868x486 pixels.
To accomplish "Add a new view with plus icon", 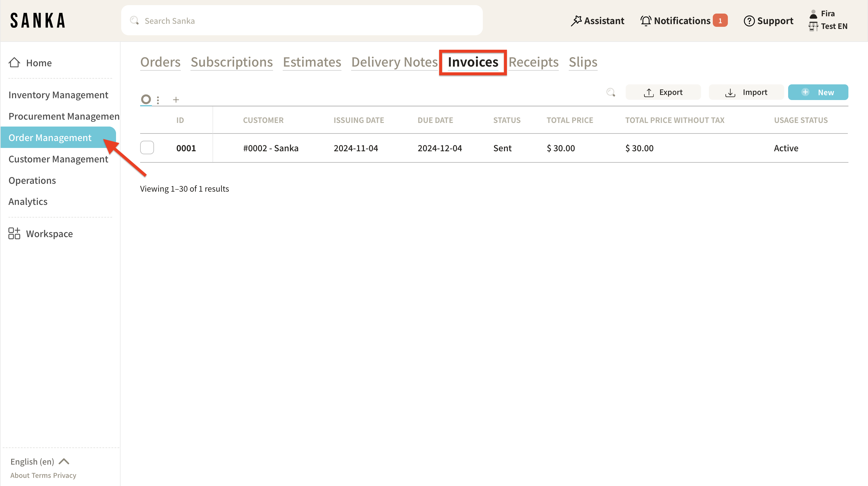I will point(176,100).
